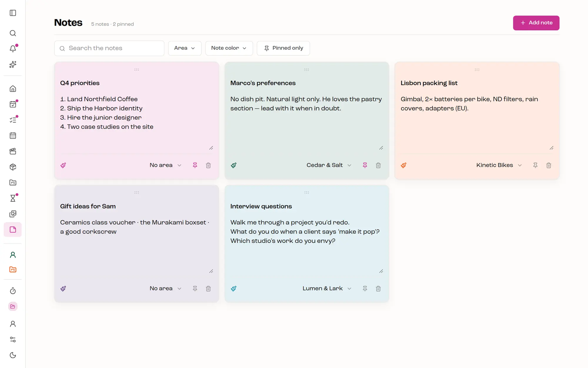Screen dimensions: 588x368
Task: Open the green person sidebar item
Action: pos(13,255)
